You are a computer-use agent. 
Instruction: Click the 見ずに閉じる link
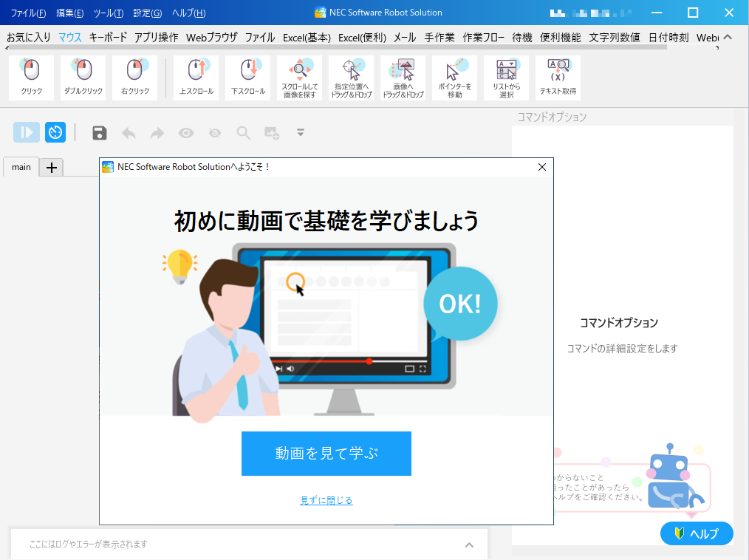(x=326, y=500)
